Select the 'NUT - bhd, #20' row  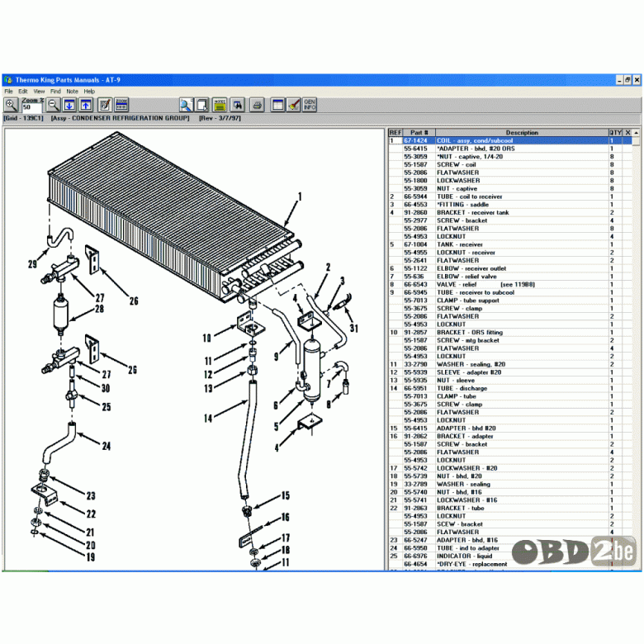tap(510, 476)
